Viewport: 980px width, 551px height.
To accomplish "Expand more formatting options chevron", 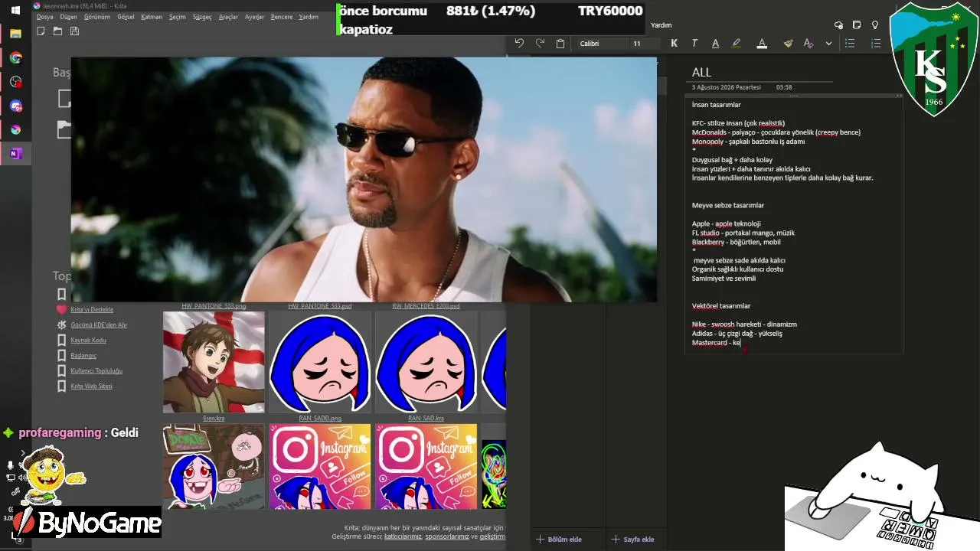I will pyautogui.click(x=828, y=44).
